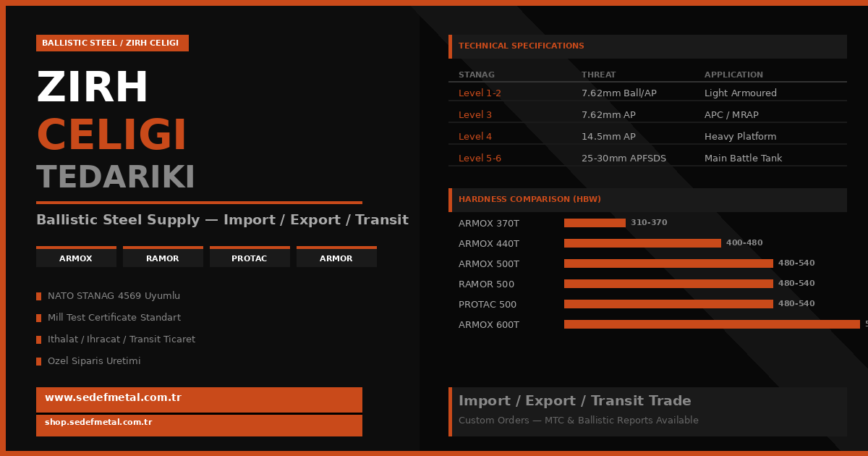Click the Main Battle Tank application cell
Viewport: 868px width, 456px height.
[743, 159]
